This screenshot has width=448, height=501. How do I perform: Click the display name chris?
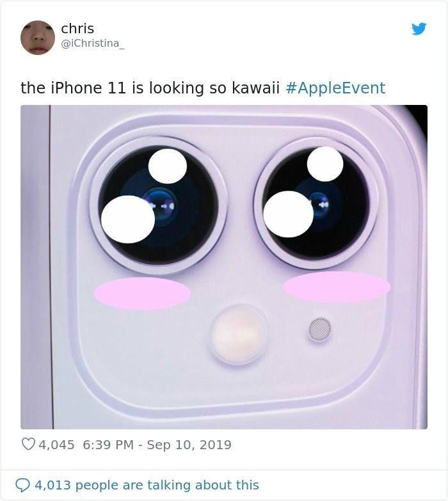click(x=77, y=28)
